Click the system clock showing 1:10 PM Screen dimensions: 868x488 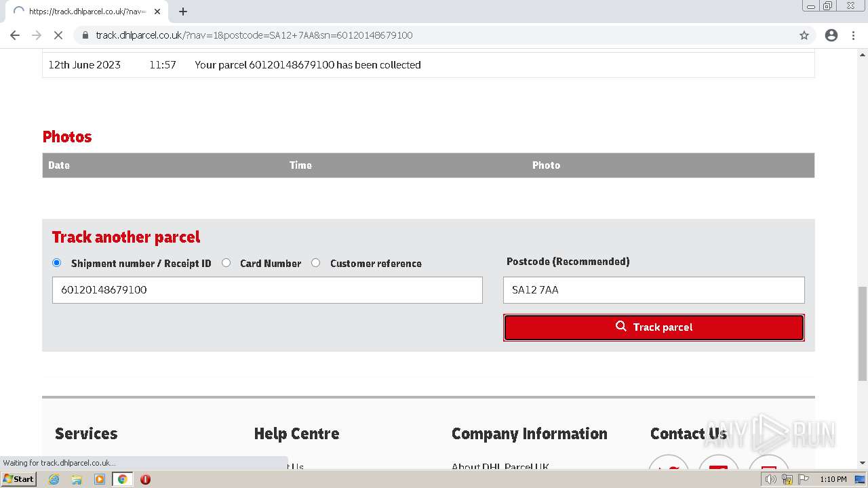pos(833,479)
